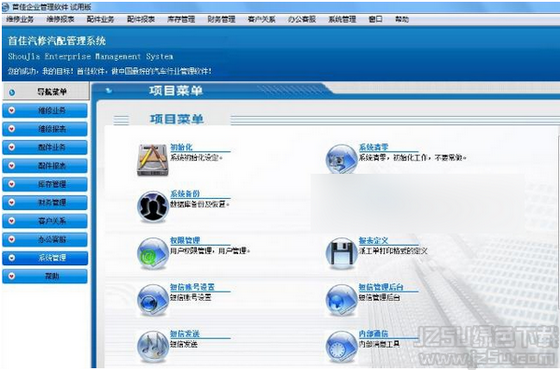
Task: Expand 客户关系 in the navigation sidebar
Action: point(45,221)
